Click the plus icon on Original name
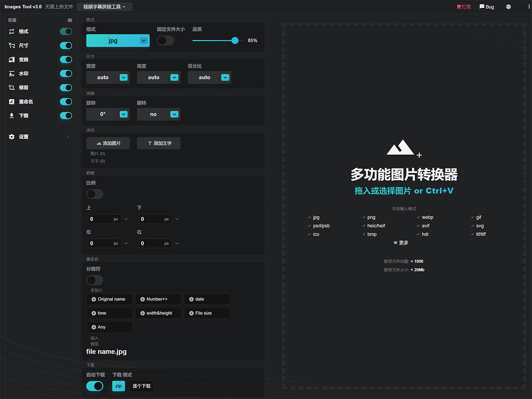 click(x=94, y=299)
